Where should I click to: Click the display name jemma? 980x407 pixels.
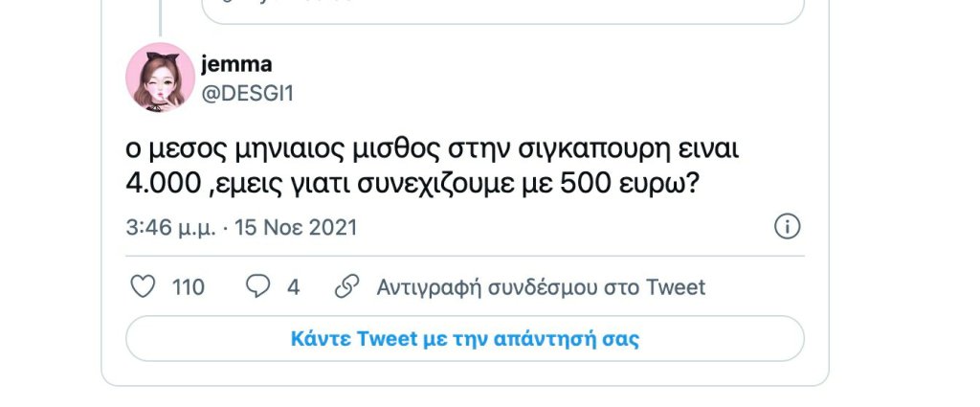pos(236,64)
